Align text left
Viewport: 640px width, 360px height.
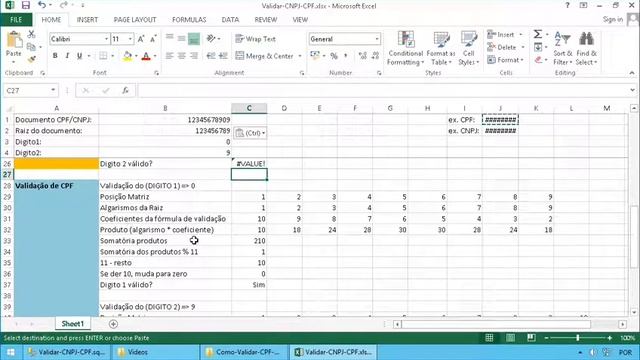169,56
